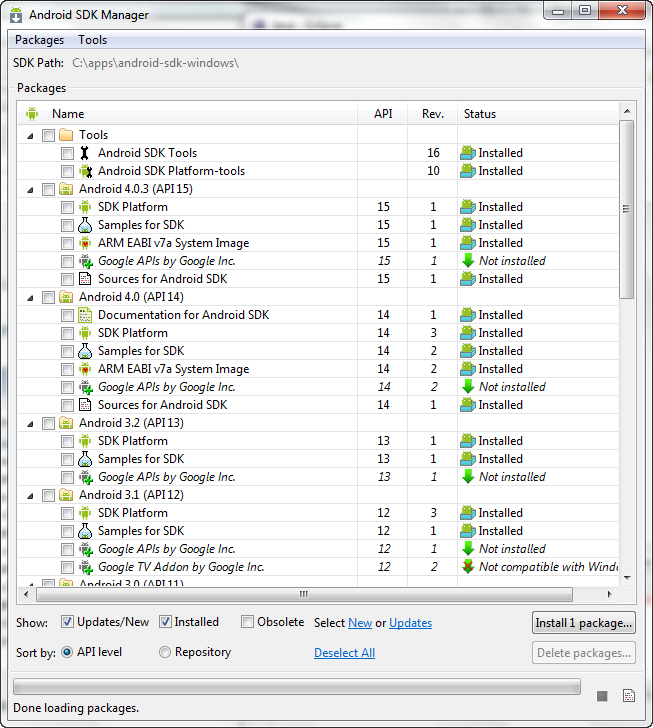Click the Google TV Addon package icon

(85, 567)
